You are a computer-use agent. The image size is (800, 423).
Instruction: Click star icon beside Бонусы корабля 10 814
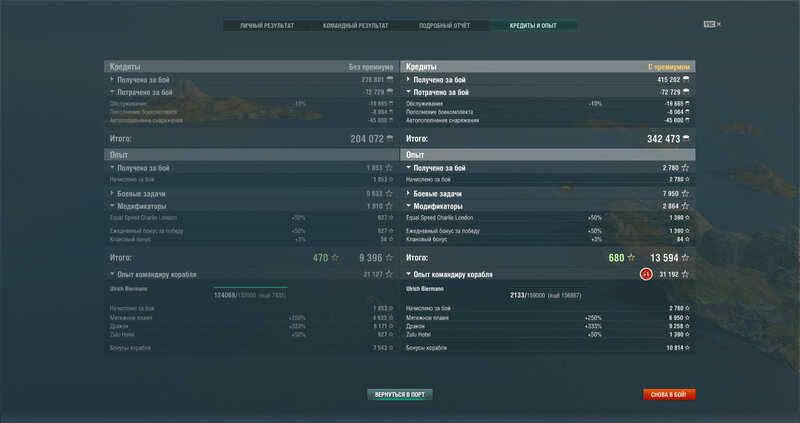(687, 348)
